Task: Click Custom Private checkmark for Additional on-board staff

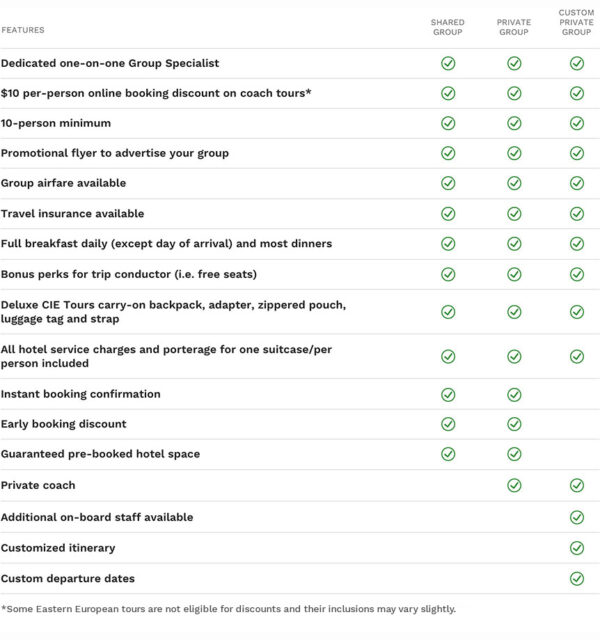Action: coord(577,517)
